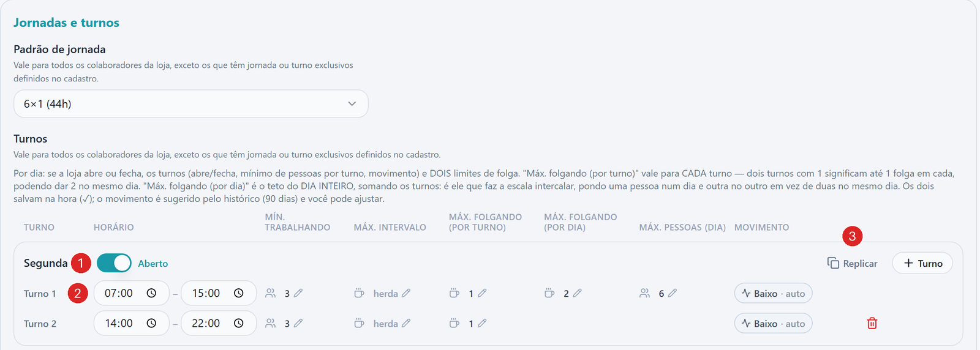Edit Turno 1 max folgando per shift pencil

pyautogui.click(x=482, y=293)
